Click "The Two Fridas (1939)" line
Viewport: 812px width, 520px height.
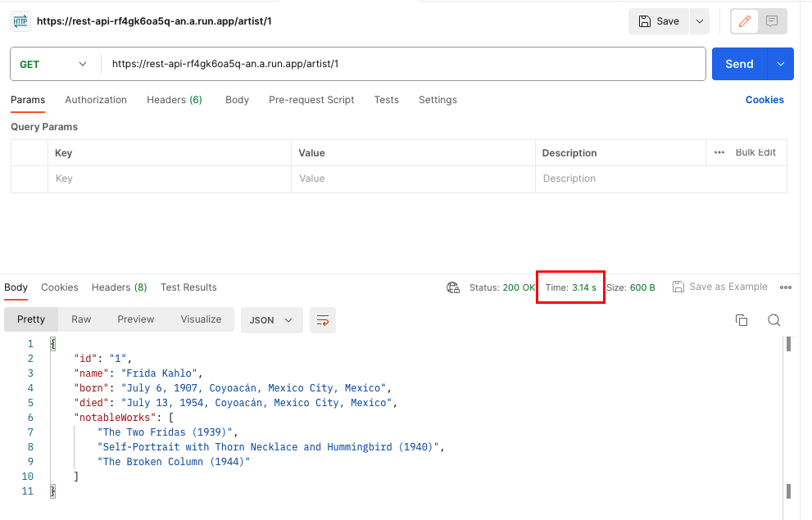tap(166, 432)
